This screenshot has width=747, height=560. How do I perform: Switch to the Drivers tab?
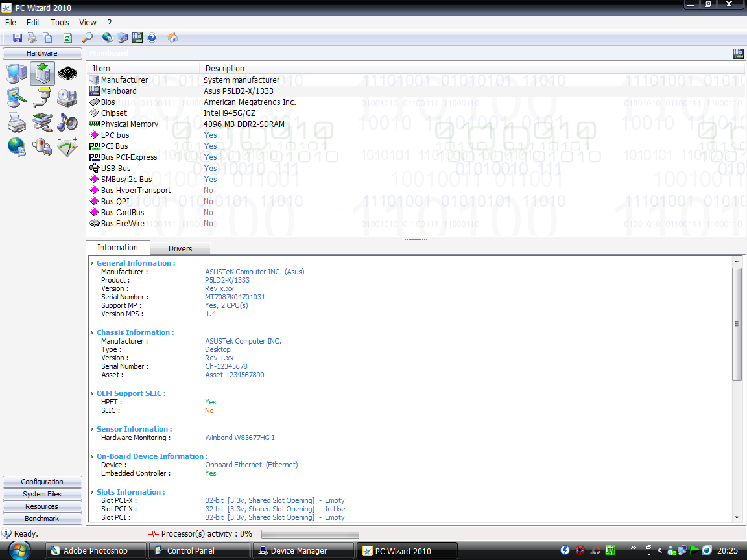[x=180, y=249]
